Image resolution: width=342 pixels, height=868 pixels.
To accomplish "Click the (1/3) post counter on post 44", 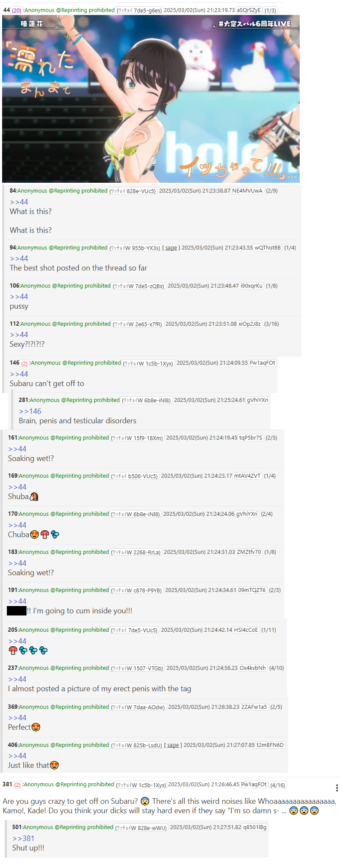I will (270, 10).
